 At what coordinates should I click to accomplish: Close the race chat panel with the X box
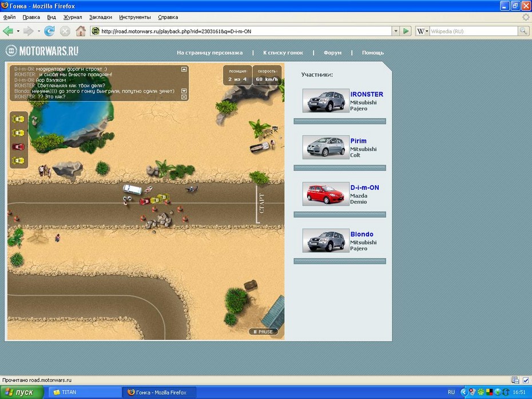(184, 97)
